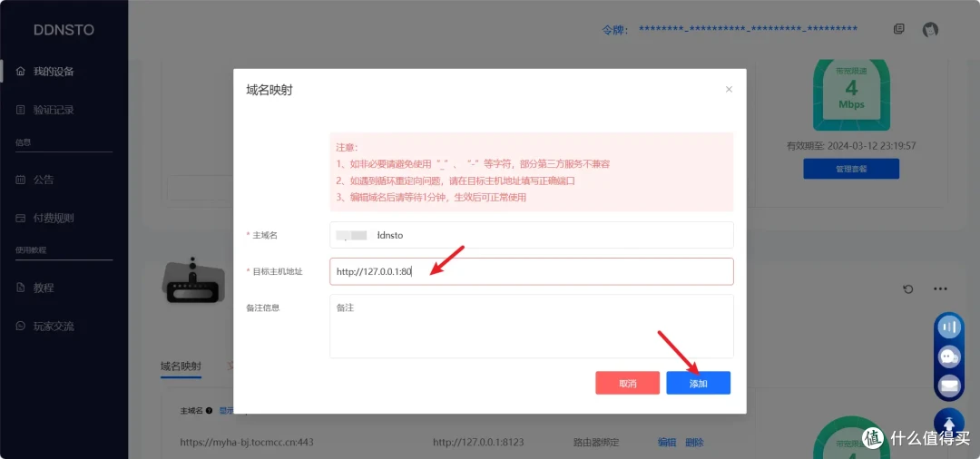This screenshot has width=980, height=459.
Task: Open 教程 in the sidebar
Action: coord(44,288)
